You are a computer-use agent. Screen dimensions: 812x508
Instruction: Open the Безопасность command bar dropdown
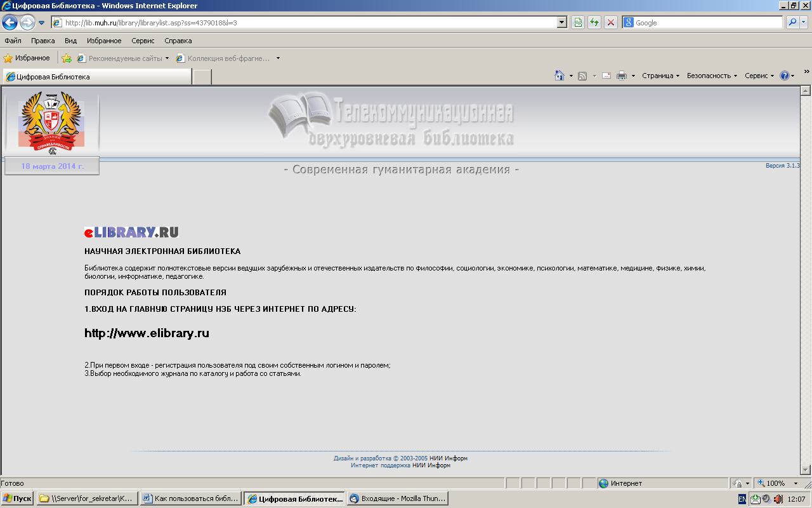712,76
